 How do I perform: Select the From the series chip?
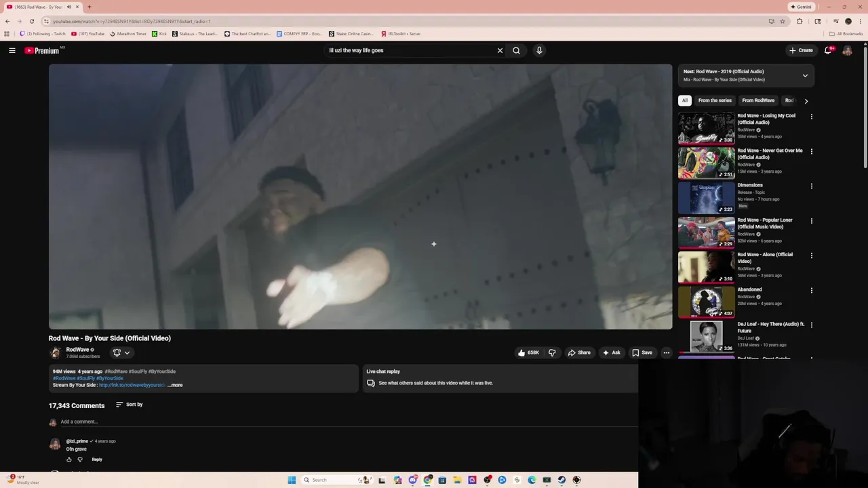715,100
